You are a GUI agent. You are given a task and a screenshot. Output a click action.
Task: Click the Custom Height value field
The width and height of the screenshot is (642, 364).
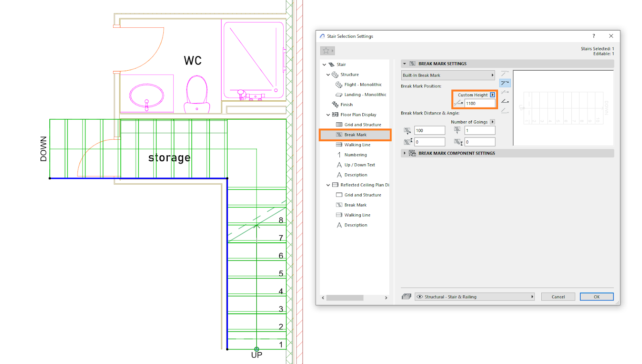tap(479, 104)
